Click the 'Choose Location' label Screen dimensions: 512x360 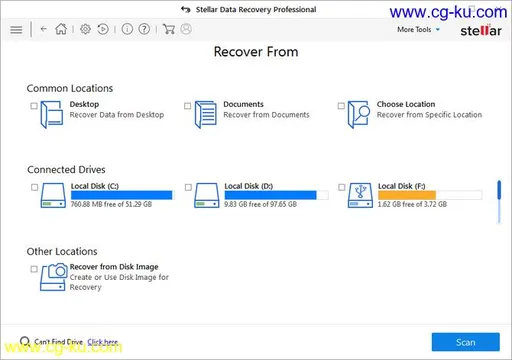(x=406, y=104)
